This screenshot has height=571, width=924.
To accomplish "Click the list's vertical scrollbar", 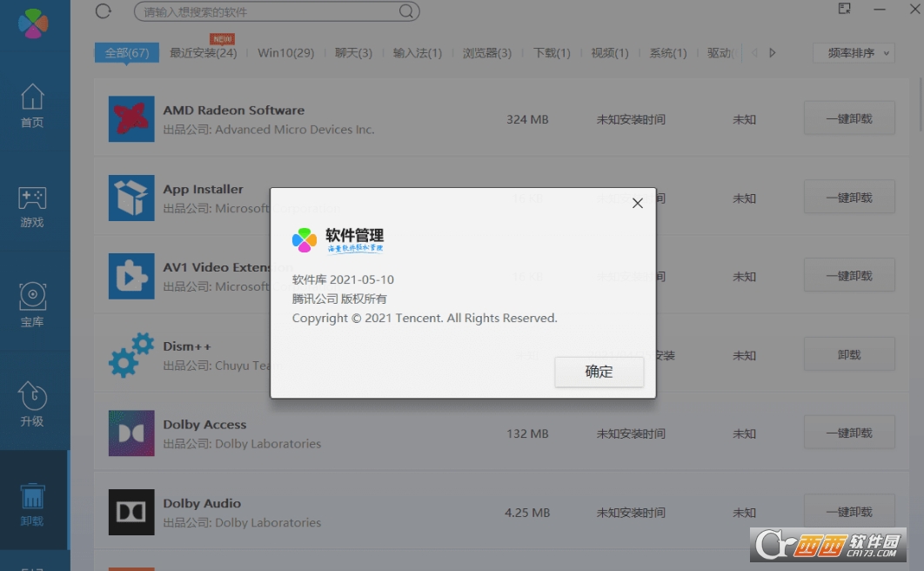I will pyautogui.click(x=921, y=105).
